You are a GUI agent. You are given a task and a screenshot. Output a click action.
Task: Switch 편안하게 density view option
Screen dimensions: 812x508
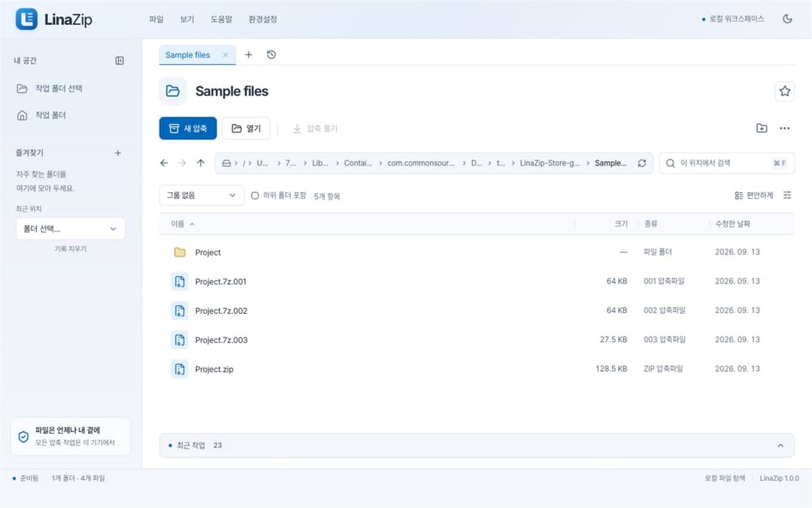(753, 196)
